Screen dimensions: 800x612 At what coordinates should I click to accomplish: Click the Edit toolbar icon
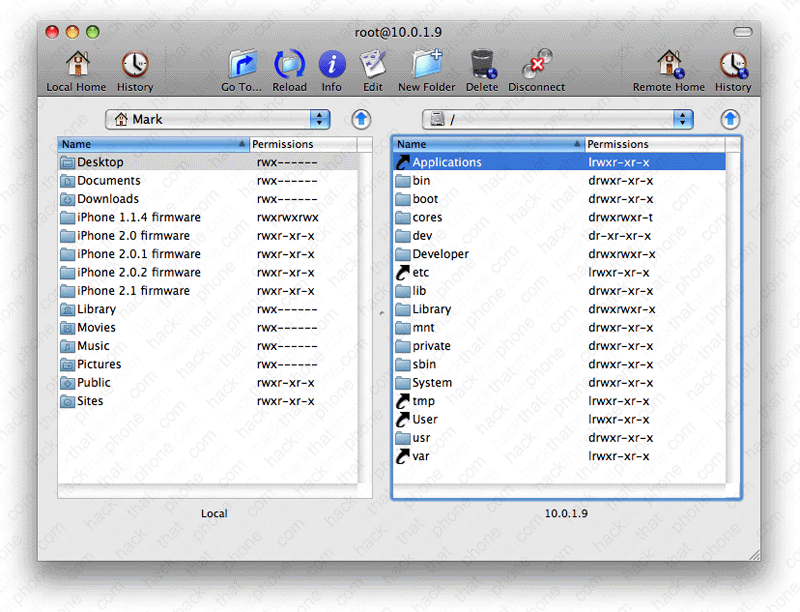click(373, 66)
